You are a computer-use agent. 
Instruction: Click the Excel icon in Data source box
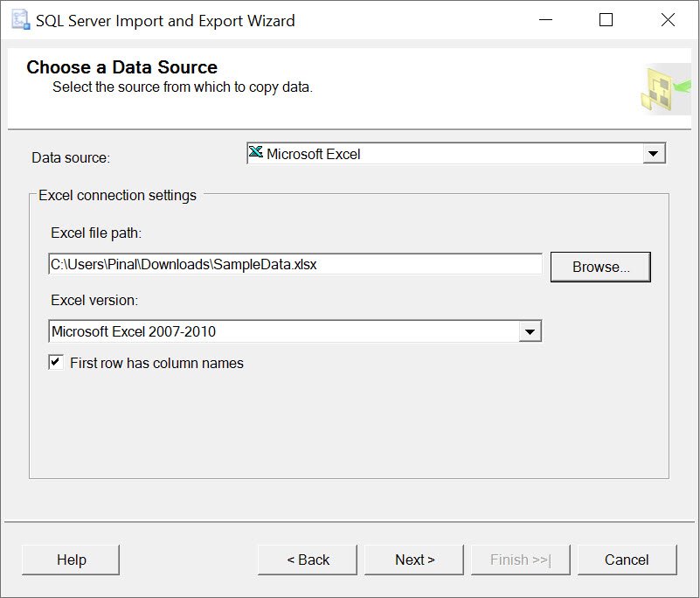256,152
